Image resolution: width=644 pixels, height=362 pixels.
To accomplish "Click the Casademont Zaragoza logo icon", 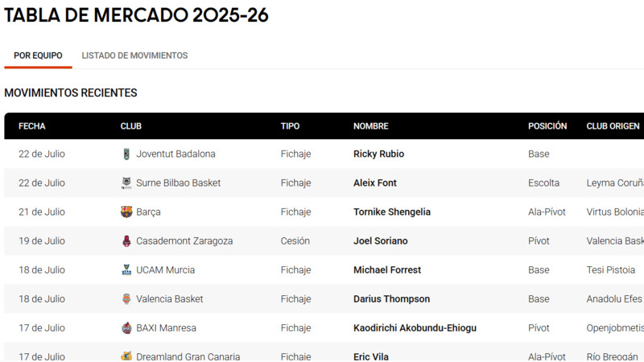I will (x=126, y=241).
